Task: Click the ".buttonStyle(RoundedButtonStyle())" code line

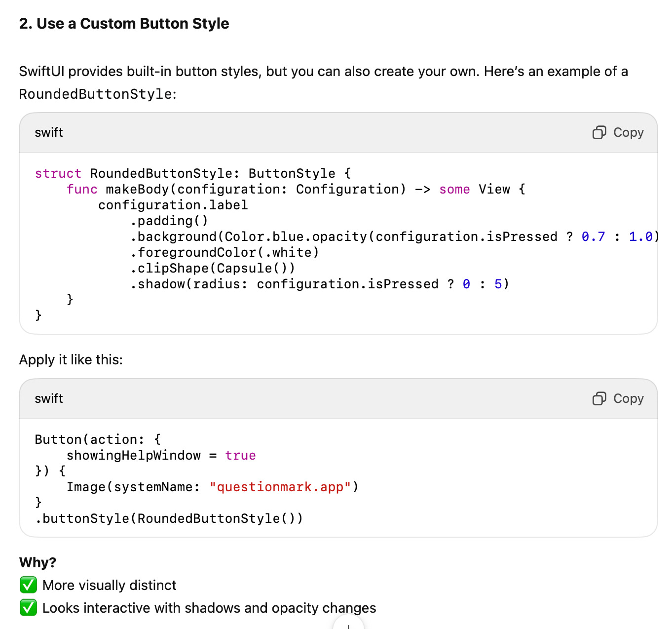Action: coord(169,518)
